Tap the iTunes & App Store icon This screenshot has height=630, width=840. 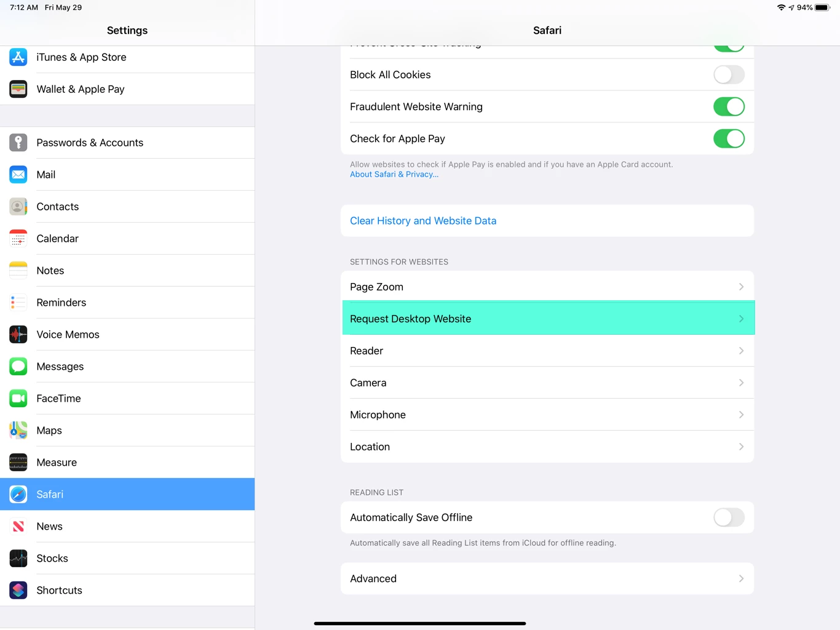coord(18,57)
